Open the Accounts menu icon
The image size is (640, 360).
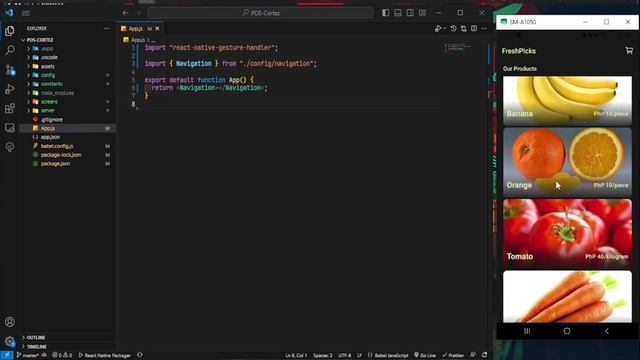click(9, 322)
